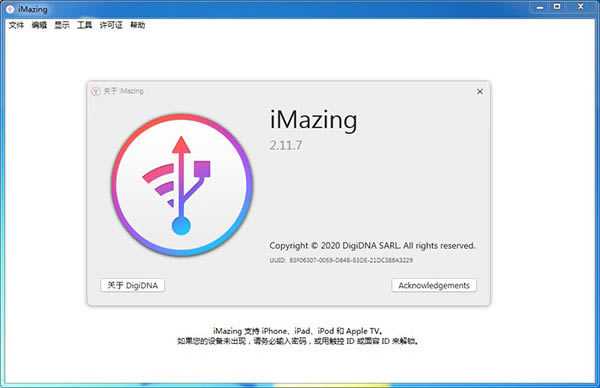The height and width of the screenshot is (388, 600).
Task: Click the iMazing icon in main title bar
Action: click(10, 9)
